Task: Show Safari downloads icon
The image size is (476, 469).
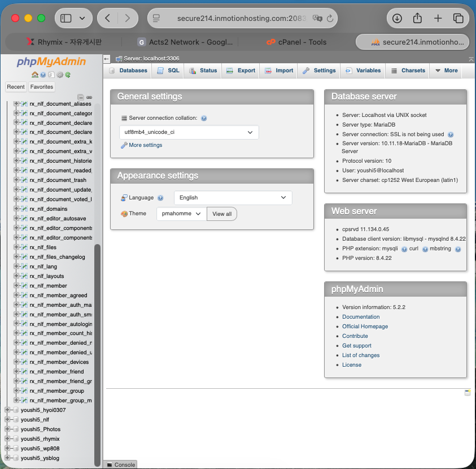Action: tap(397, 18)
